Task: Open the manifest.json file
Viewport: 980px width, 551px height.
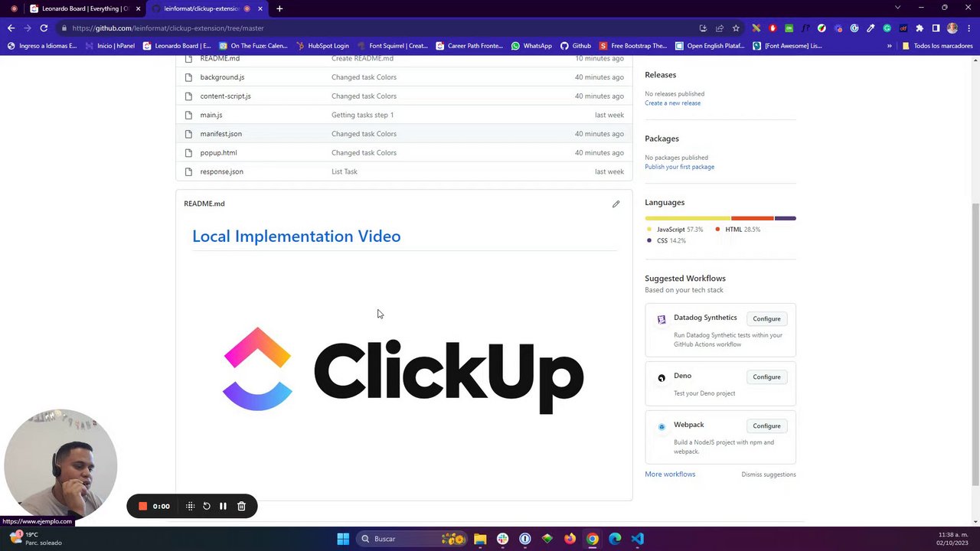Action: point(220,134)
